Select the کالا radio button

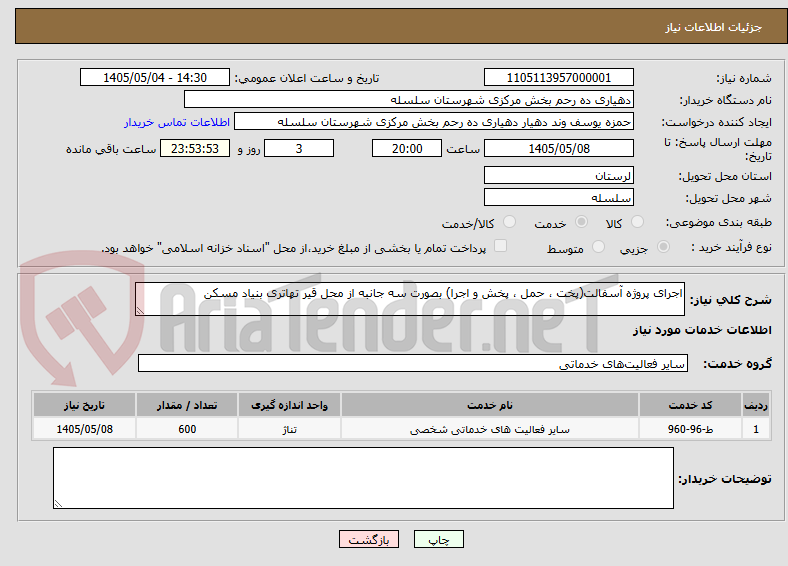point(637,222)
